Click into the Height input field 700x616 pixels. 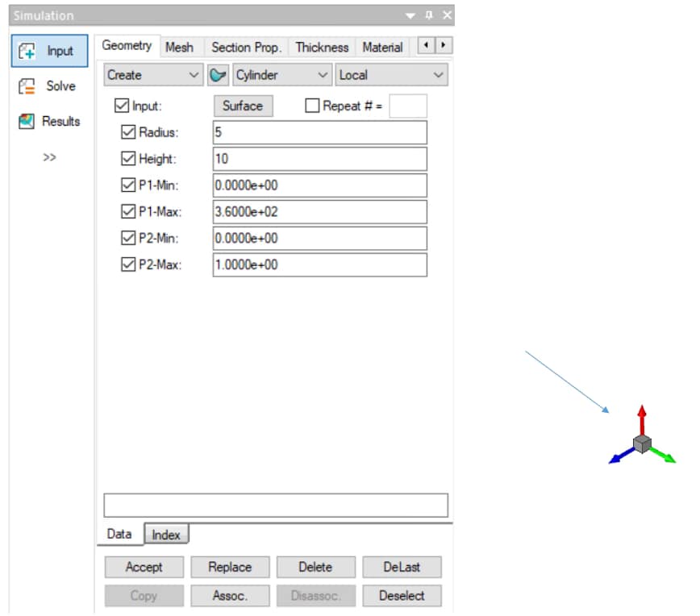(x=319, y=159)
